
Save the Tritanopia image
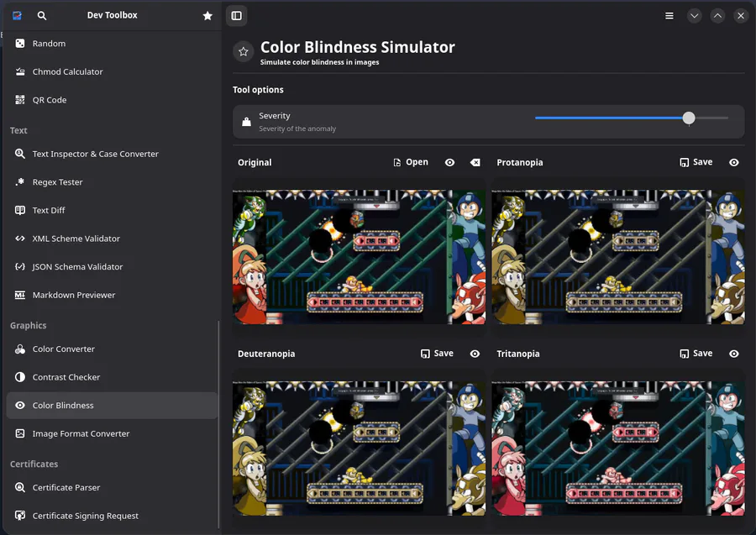click(x=696, y=354)
